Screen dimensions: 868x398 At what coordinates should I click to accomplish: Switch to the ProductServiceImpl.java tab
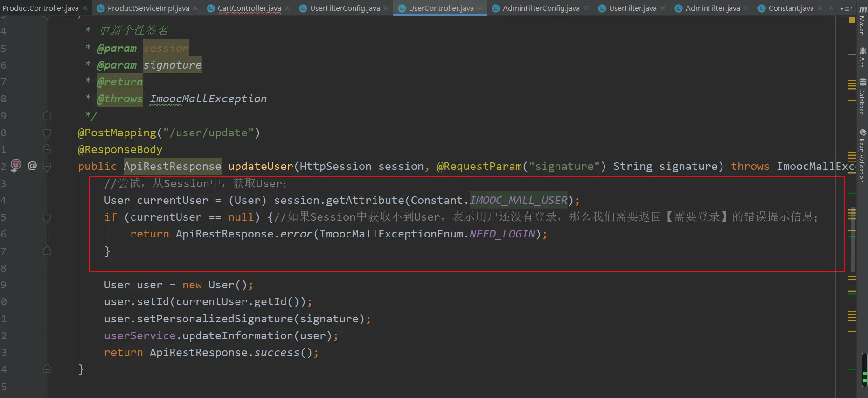pyautogui.click(x=148, y=8)
